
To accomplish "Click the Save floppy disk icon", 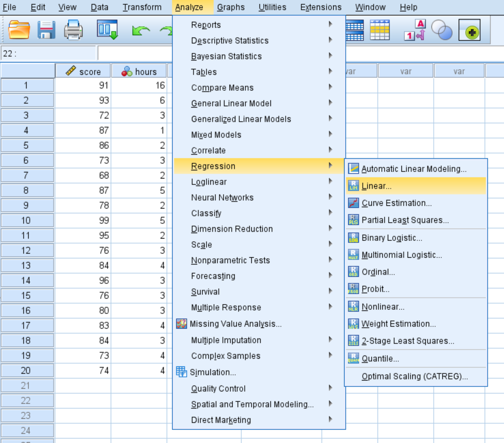I will tap(46, 30).
